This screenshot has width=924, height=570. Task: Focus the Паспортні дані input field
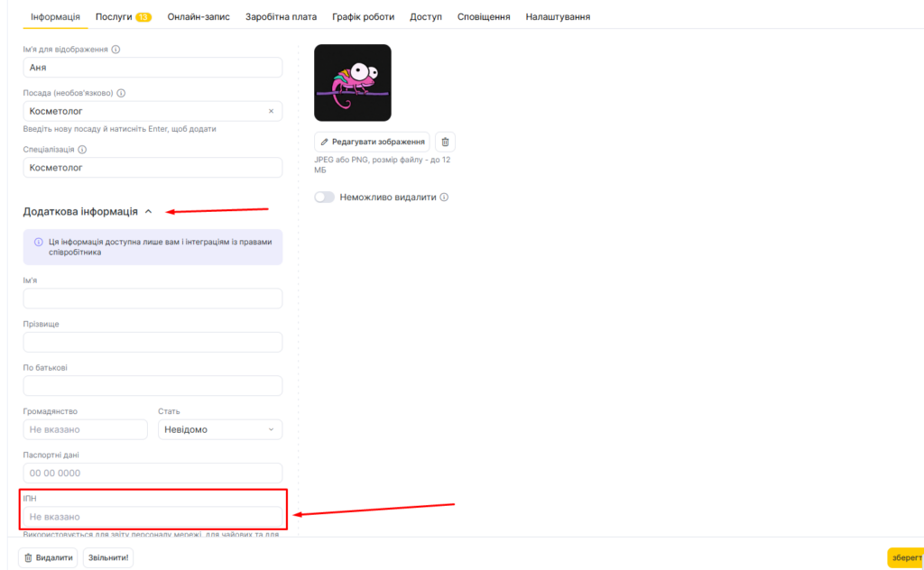click(x=152, y=473)
